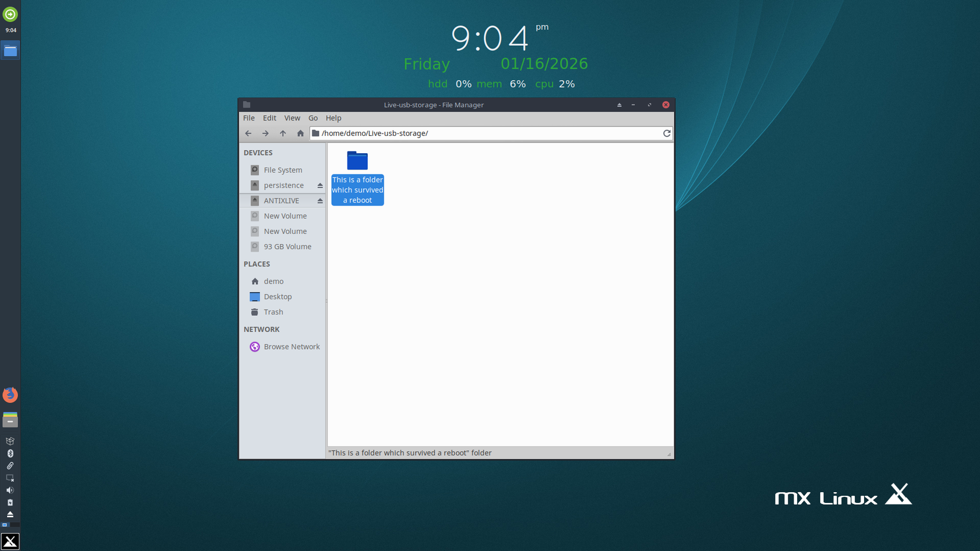
Task: Open the Go menu
Action: (x=312, y=118)
